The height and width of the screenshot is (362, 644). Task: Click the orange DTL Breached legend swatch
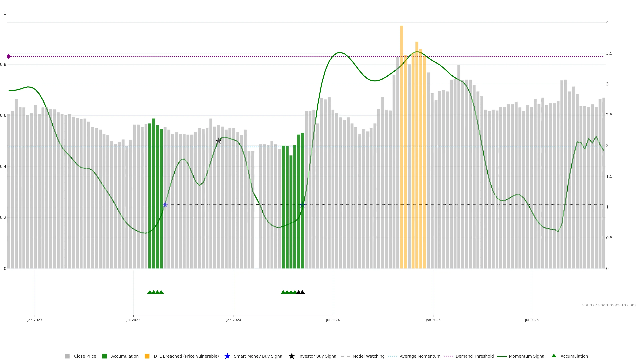(x=147, y=356)
